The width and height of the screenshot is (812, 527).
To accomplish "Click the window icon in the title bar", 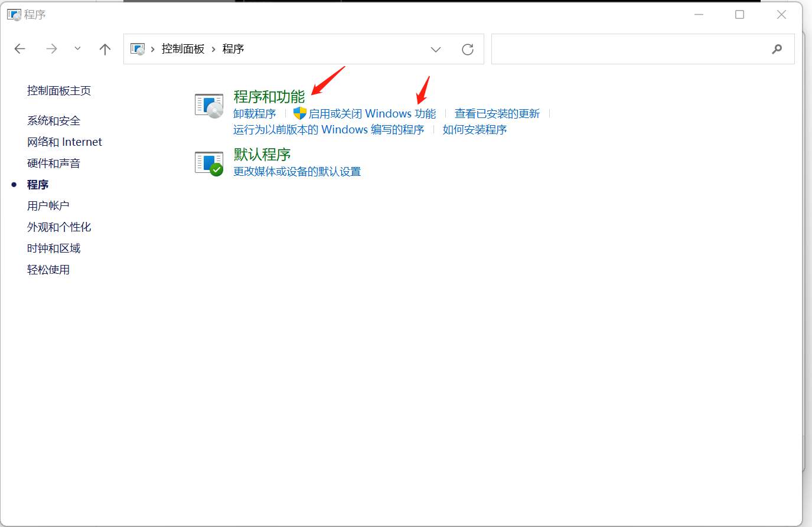I will click(14, 15).
